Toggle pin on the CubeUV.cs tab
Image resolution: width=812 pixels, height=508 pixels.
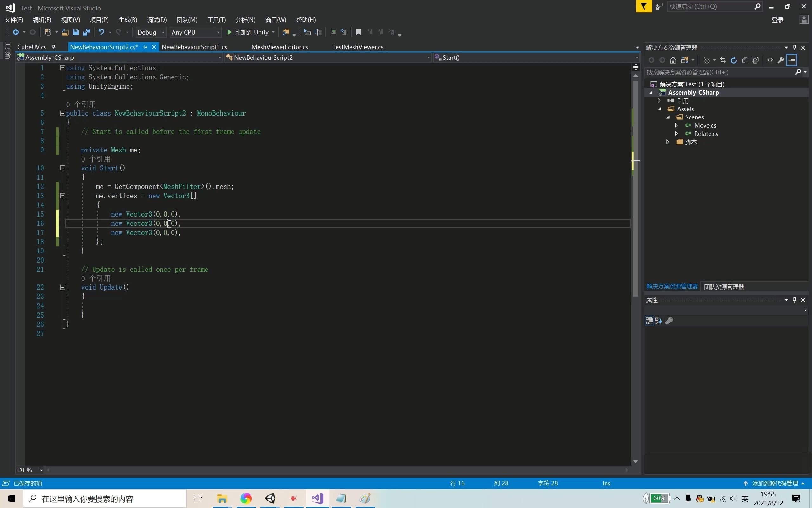tap(54, 47)
